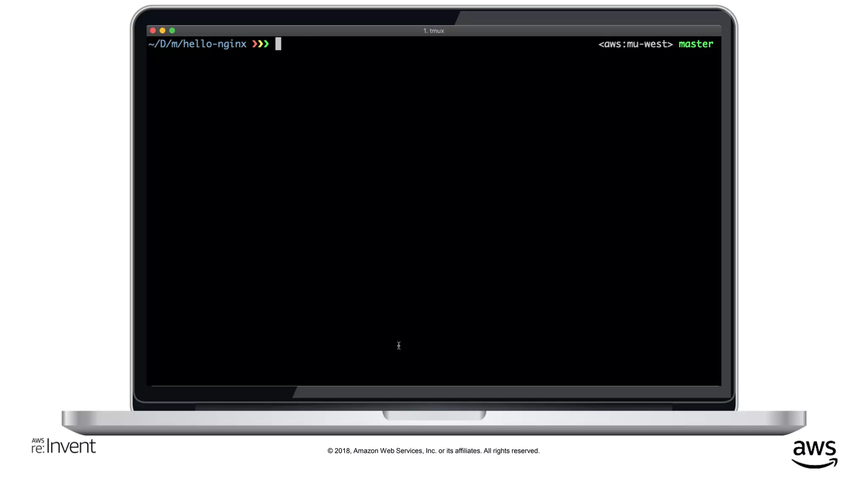Click the '© 2018' copyright text
Screen dimensions: 868x488
click(x=338, y=451)
